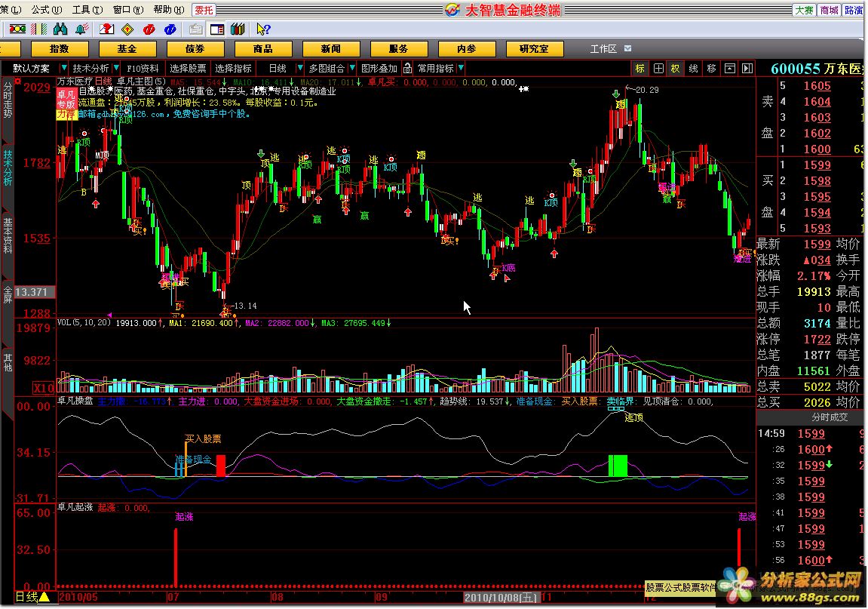Click the blue circular logo icon

pos(170,29)
